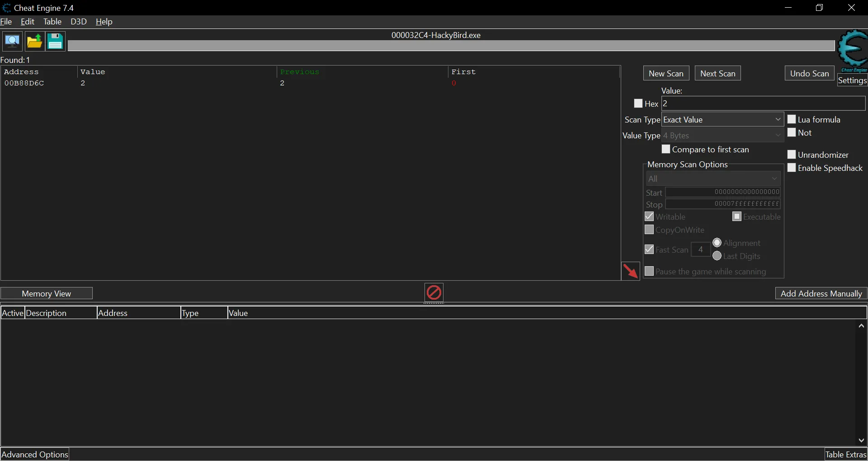Open the Help menu
Image resolution: width=868 pixels, height=461 pixels.
104,22
